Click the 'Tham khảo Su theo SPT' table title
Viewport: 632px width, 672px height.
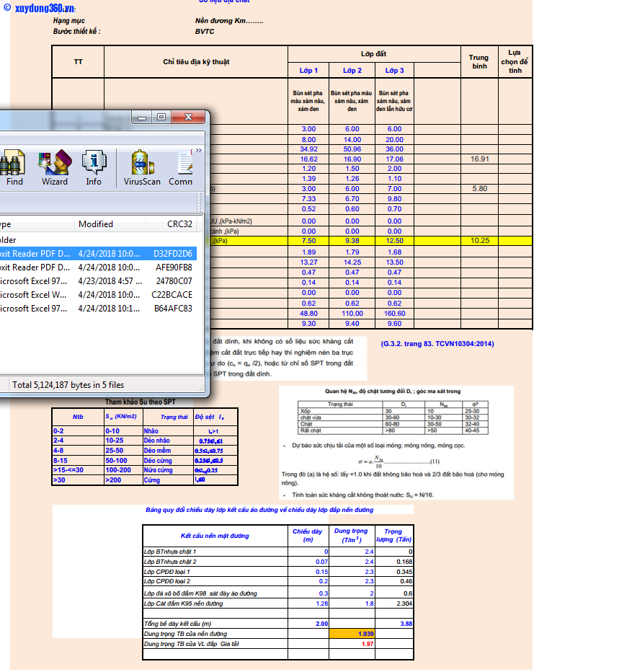click(x=140, y=402)
